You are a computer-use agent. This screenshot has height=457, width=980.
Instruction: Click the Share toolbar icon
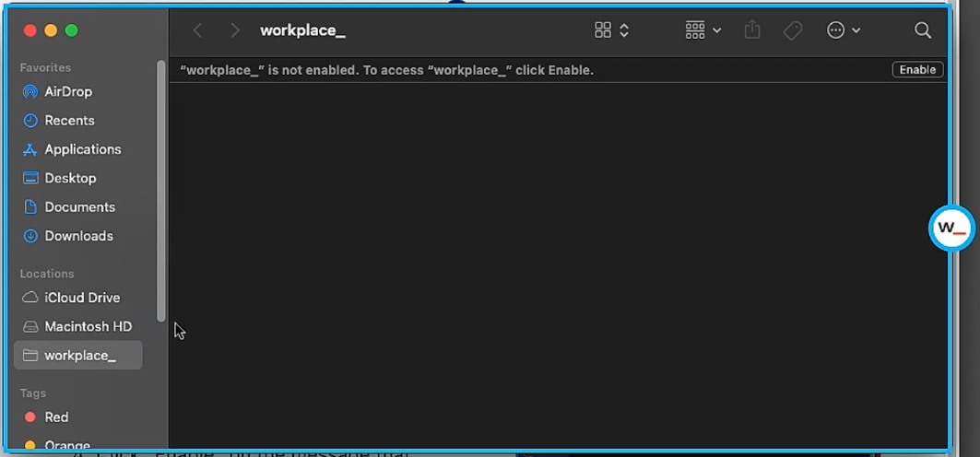[752, 30]
